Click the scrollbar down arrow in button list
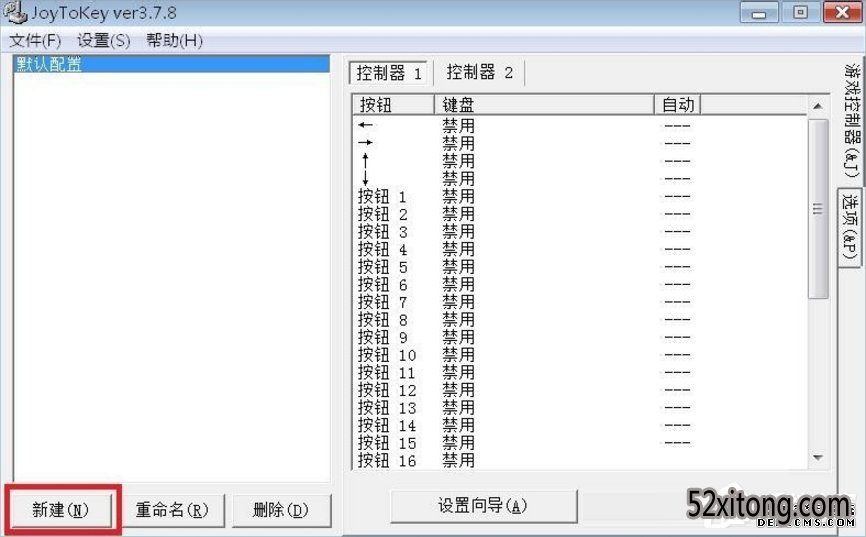The width and height of the screenshot is (866, 537). (x=818, y=457)
